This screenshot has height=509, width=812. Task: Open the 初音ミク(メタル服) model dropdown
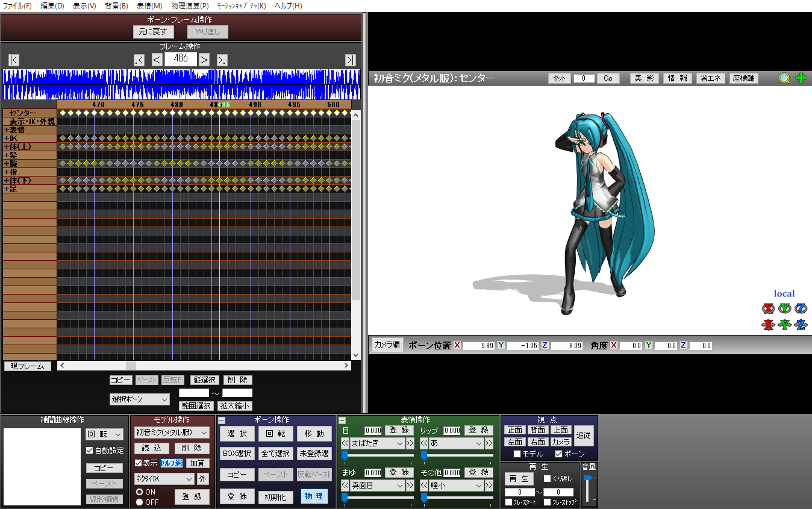coord(172,432)
